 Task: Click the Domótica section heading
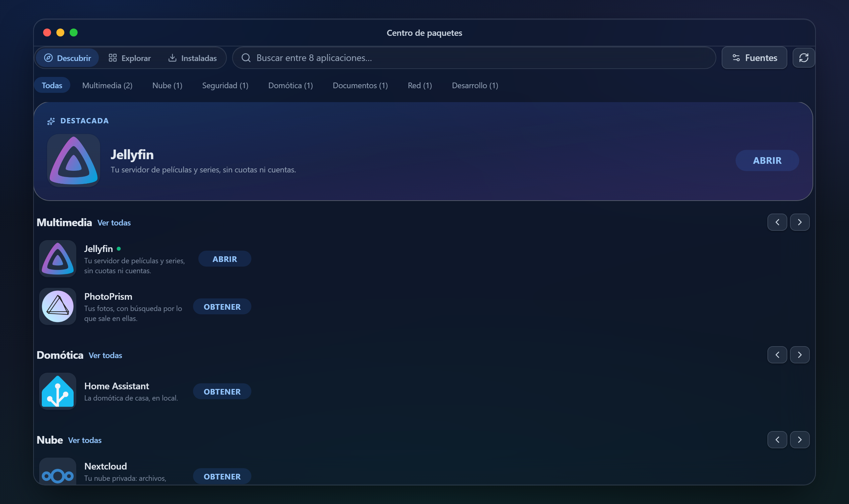tap(60, 355)
